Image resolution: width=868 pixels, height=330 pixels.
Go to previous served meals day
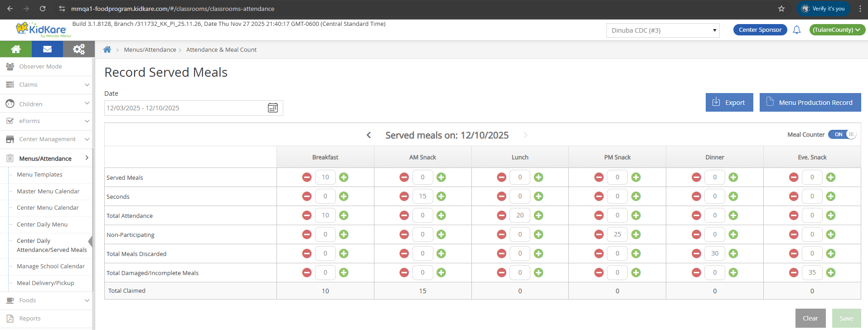369,135
